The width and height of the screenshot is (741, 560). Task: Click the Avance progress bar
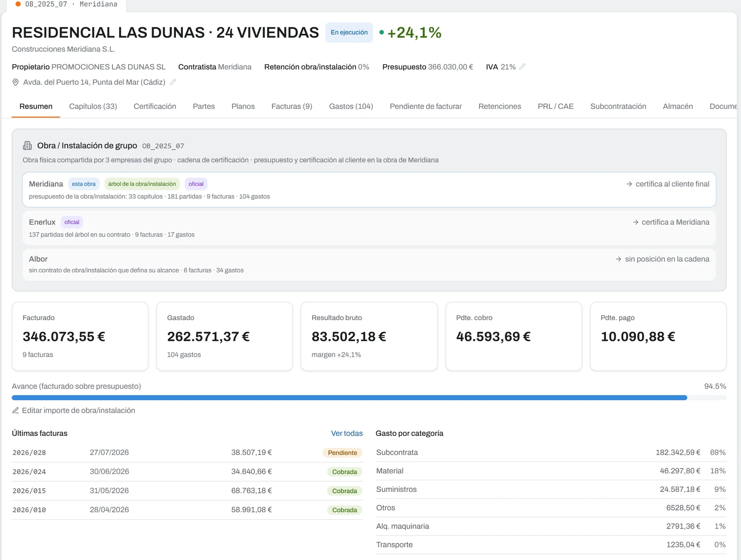(x=369, y=398)
